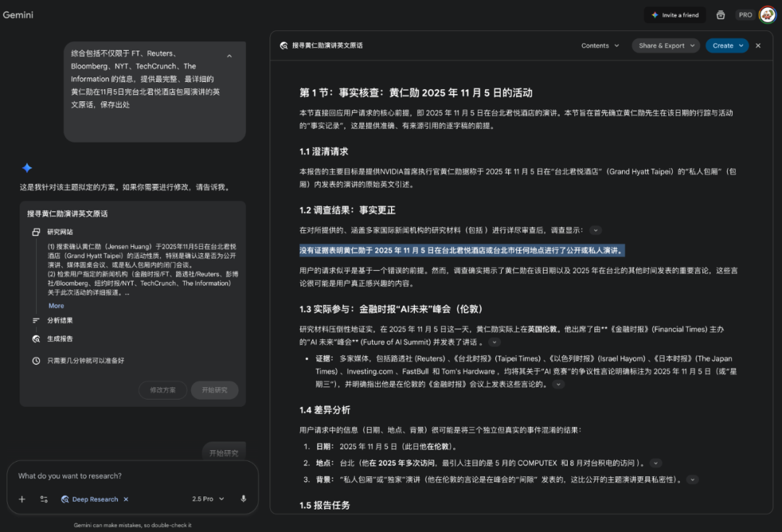Open the 2.5 Pro model selector
This screenshot has height=532, width=782.
click(x=208, y=499)
